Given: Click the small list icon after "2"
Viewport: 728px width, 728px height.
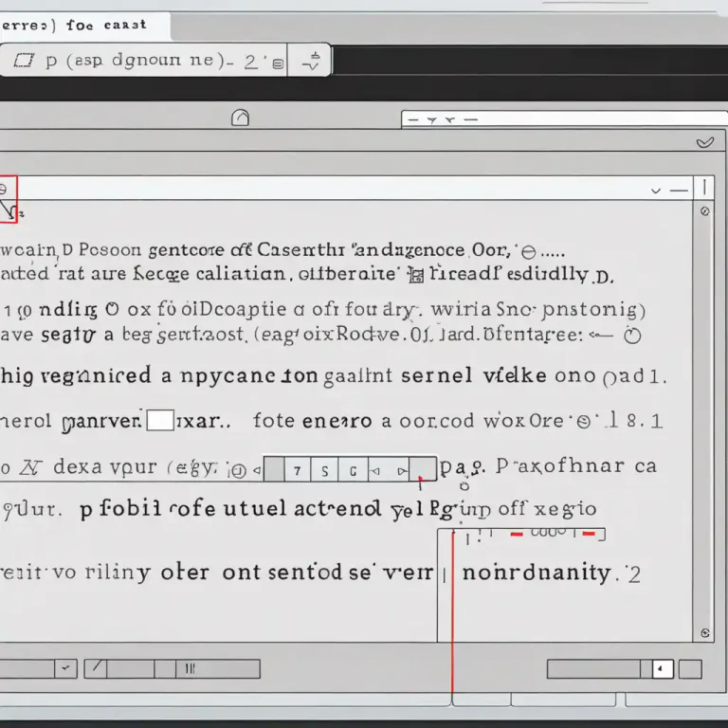Looking at the screenshot, I should 278,64.
